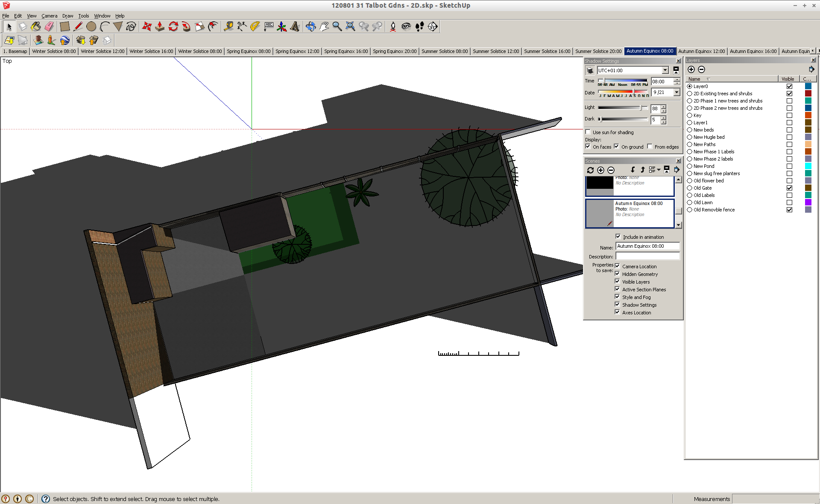Uncheck Include in animation

pos(618,237)
